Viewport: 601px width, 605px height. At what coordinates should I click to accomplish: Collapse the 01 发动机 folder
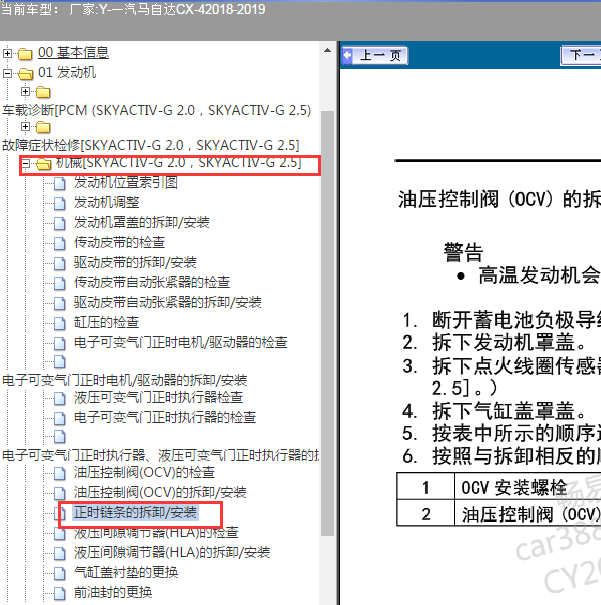7,73
